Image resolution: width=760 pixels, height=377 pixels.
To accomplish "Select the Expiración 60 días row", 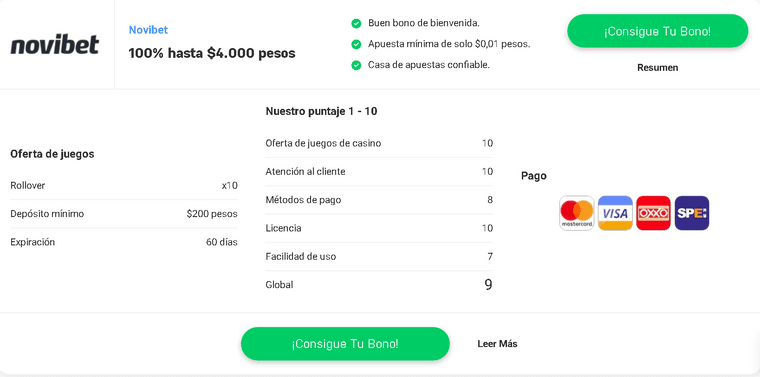I will pyautogui.click(x=124, y=242).
